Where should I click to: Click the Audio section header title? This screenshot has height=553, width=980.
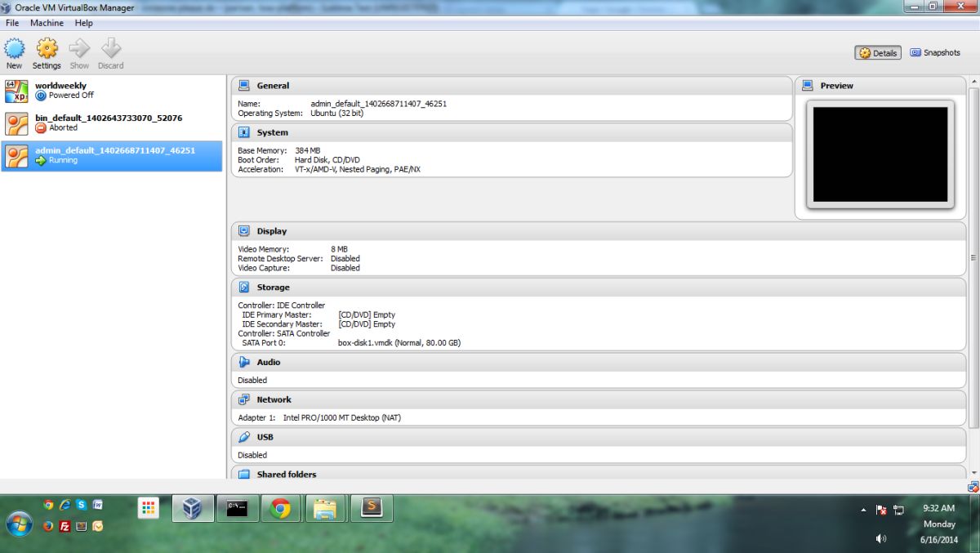(268, 362)
